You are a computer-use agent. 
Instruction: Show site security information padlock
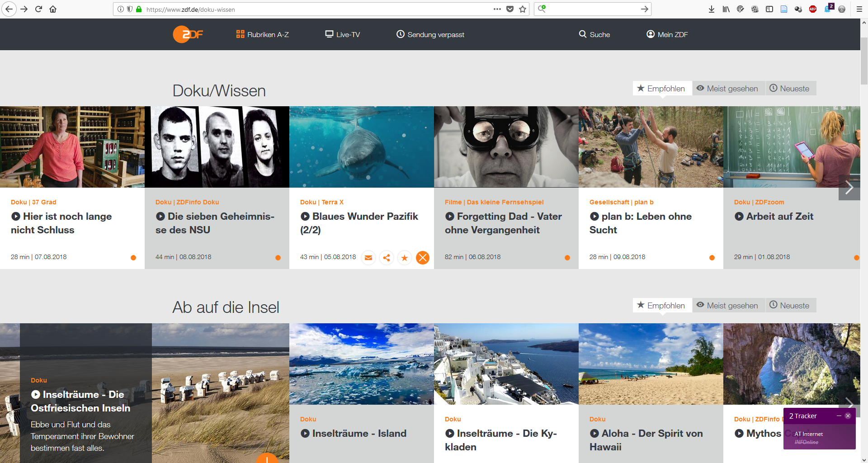(x=139, y=9)
